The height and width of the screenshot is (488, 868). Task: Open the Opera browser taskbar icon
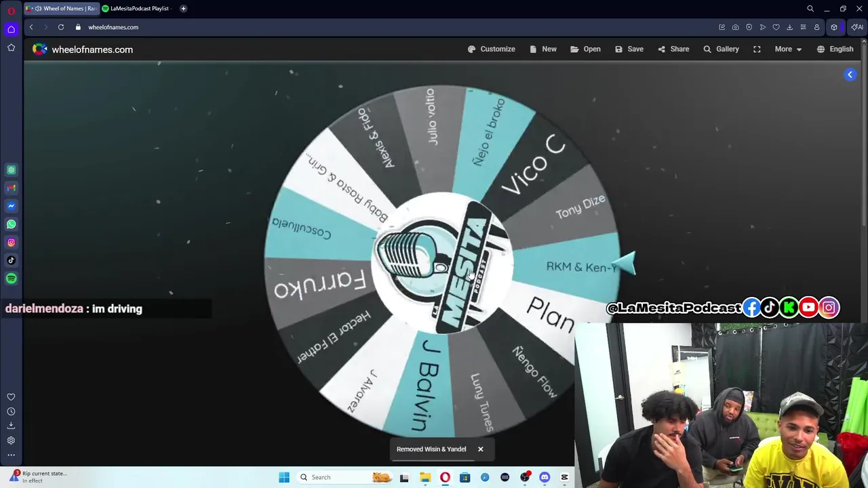click(445, 477)
